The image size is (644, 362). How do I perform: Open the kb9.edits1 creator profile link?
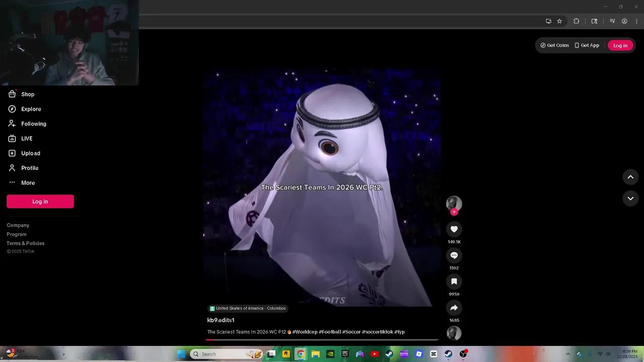pos(221,320)
